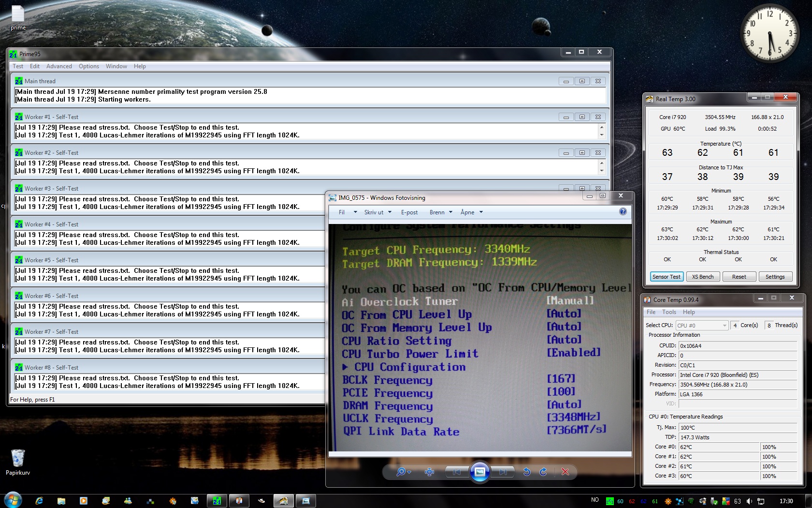The height and width of the screenshot is (508, 812).
Task: Click fit-to-window icon in photo viewer
Action: click(429, 472)
